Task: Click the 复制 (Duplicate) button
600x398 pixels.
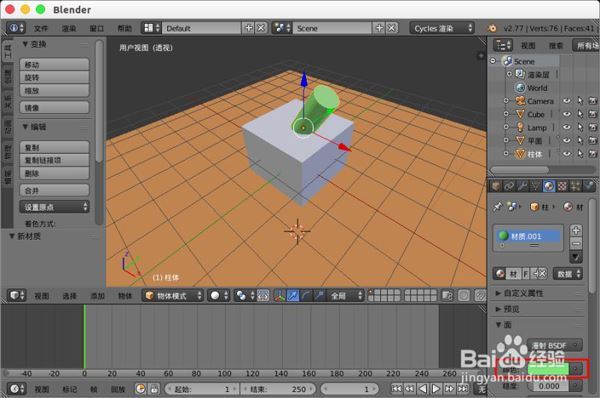Action: coord(54,147)
